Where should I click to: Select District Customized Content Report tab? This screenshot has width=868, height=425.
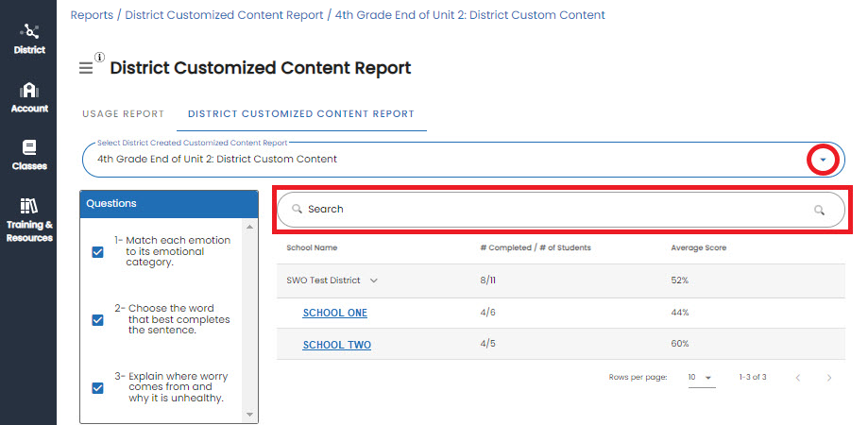(301, 114)
